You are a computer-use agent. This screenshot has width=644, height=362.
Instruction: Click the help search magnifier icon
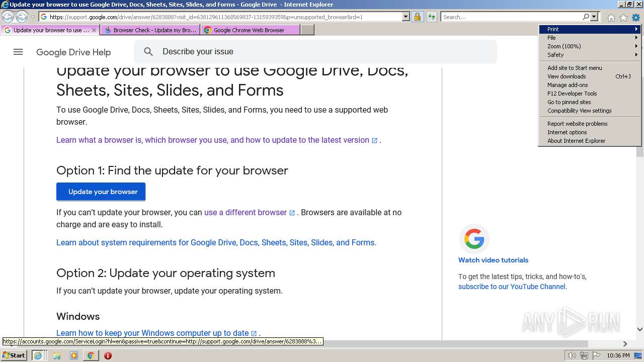[148, 52]
